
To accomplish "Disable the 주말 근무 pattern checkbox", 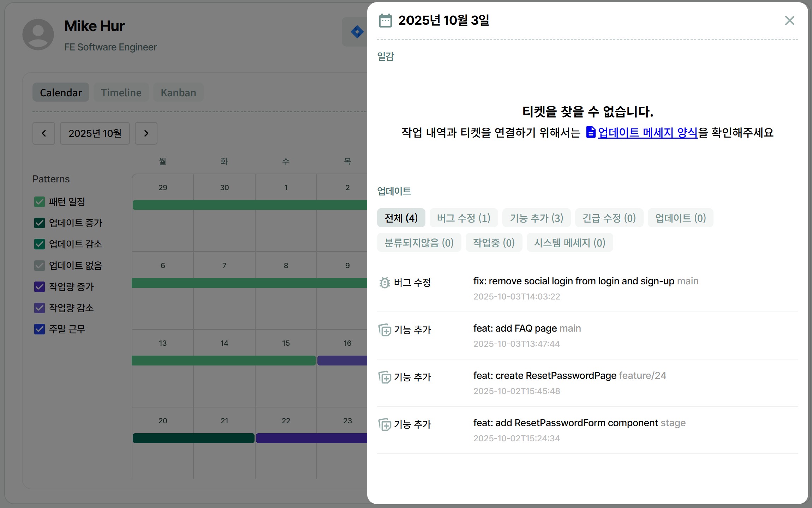I will tap(40, 329).
